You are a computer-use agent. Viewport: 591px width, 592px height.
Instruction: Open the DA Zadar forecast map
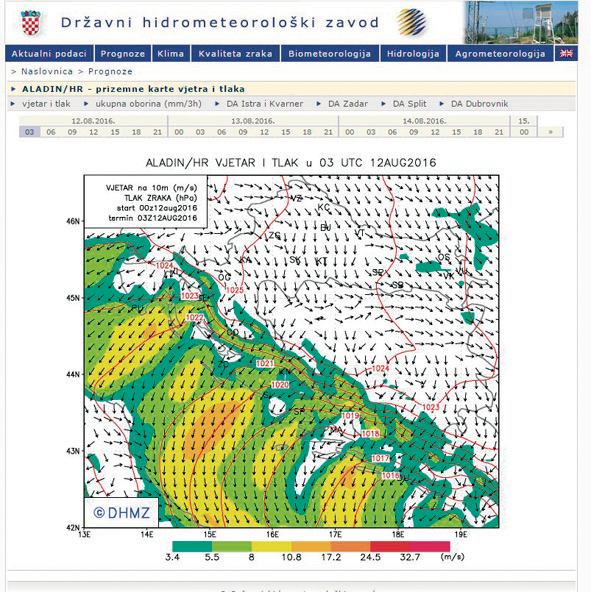point(348,104)
